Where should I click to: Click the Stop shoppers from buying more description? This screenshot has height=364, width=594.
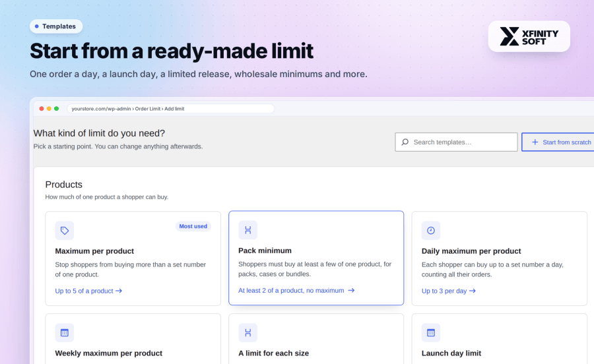(130, 270)
